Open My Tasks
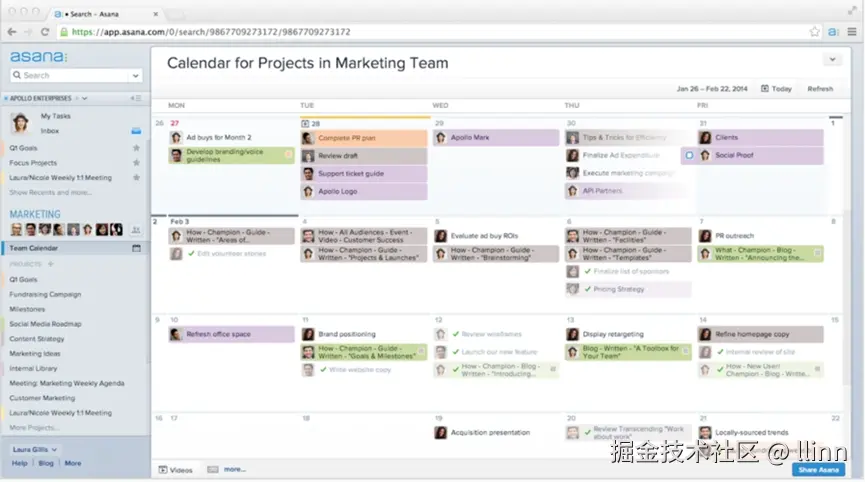This screenshot has height=482, width=865. point(56,116)
